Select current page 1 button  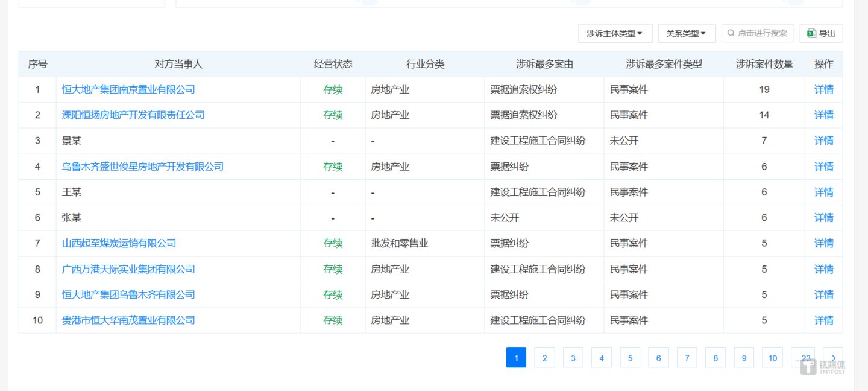click(516, 358)
